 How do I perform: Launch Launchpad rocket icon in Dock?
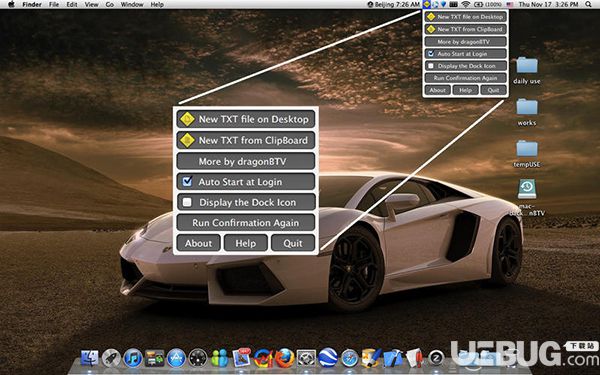click(111, 358)
